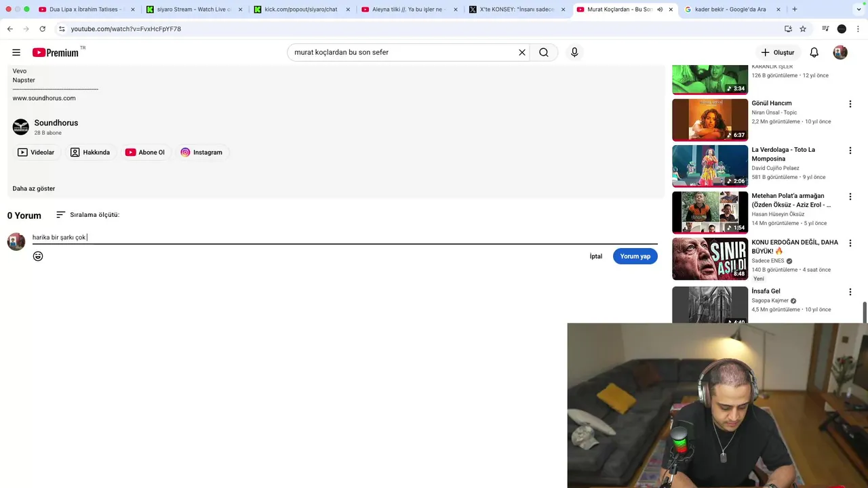Open options menu for İnsafa Gel video
The width and height of the screenshot is (868, 488).
click(850, 291)
